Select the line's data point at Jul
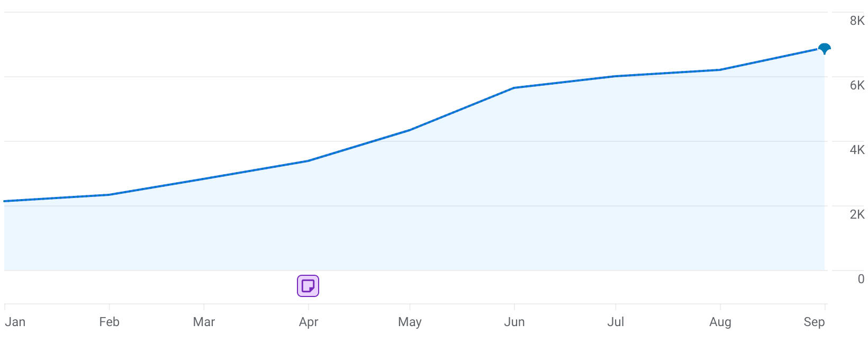The width and height of the screenshot is (868, 342). [x=616, y=76]
